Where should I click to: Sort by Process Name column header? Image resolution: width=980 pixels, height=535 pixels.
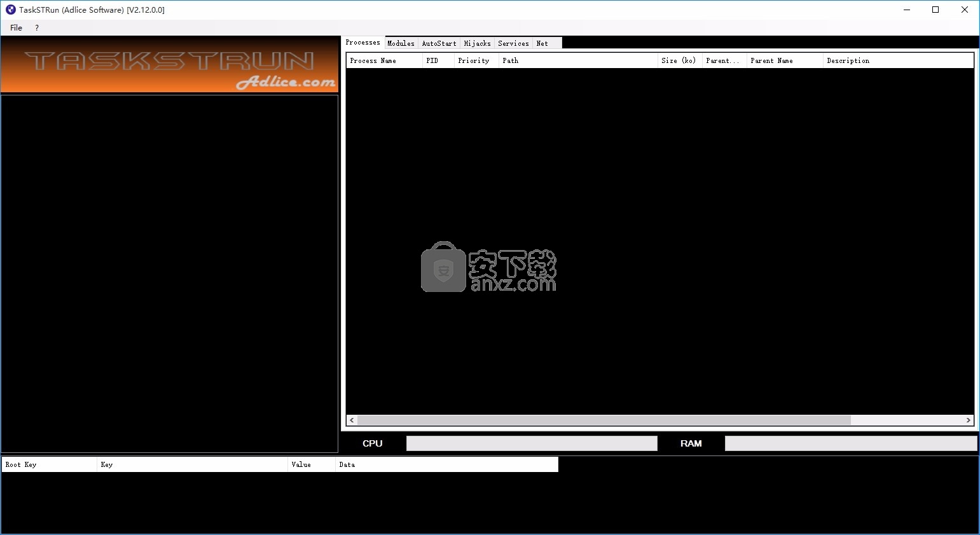tap(384, 60)
